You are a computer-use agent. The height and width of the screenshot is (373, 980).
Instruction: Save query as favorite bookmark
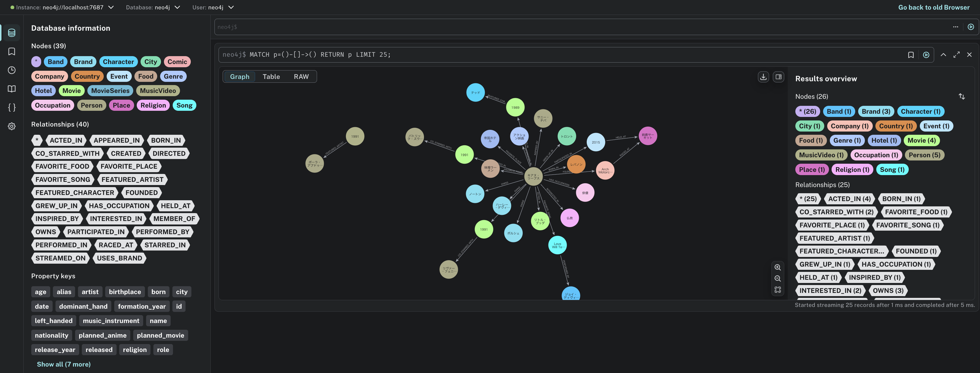tap(911, 55)
